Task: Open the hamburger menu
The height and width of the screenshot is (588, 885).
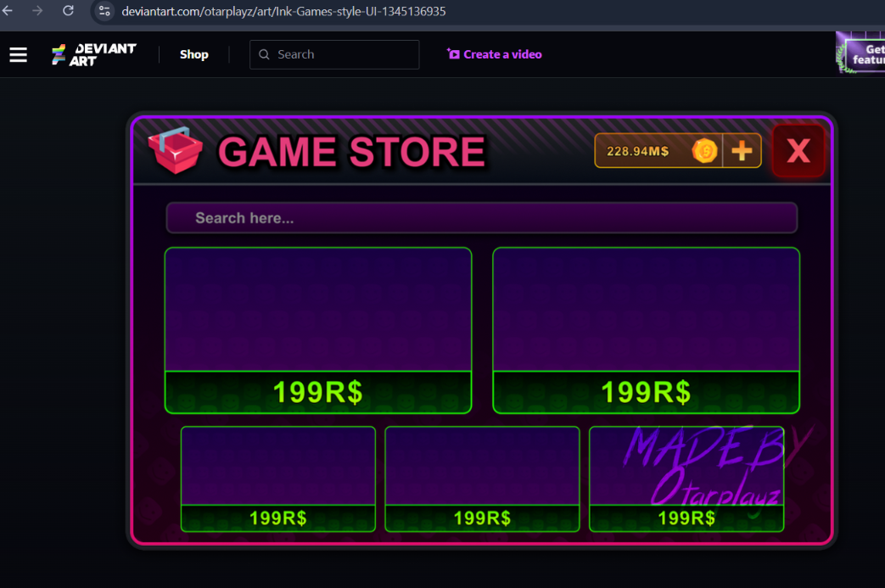Action: (x=18, y=55)
